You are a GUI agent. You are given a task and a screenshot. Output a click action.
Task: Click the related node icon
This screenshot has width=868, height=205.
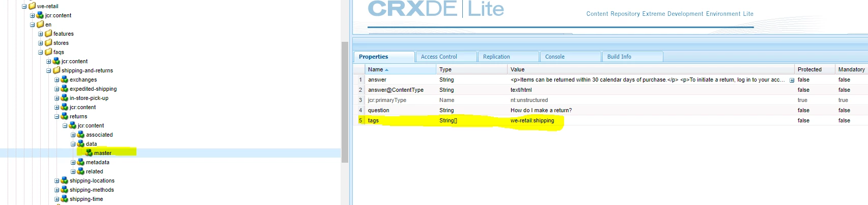click(81, 171)
